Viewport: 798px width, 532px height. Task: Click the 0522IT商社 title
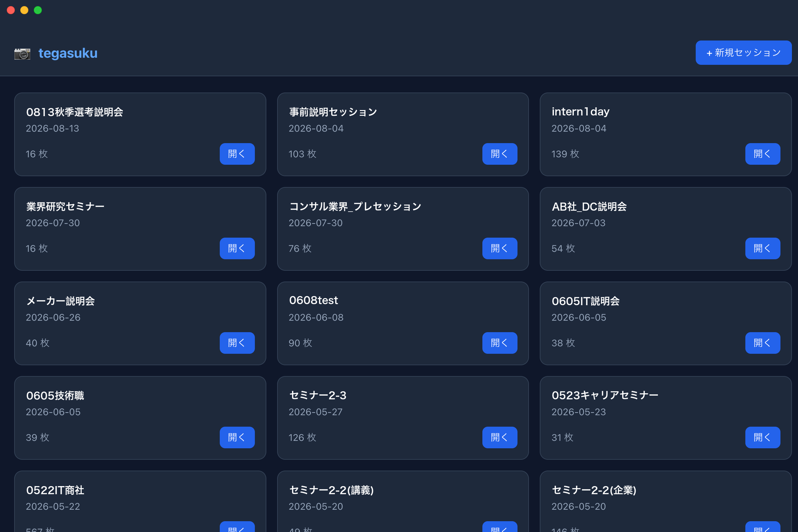coord(55,490)
